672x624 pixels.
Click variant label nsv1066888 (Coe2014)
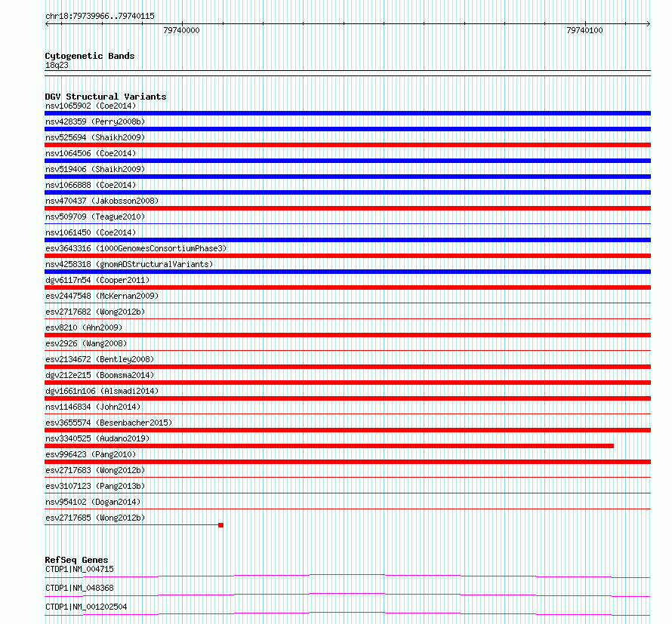[91, 185]
